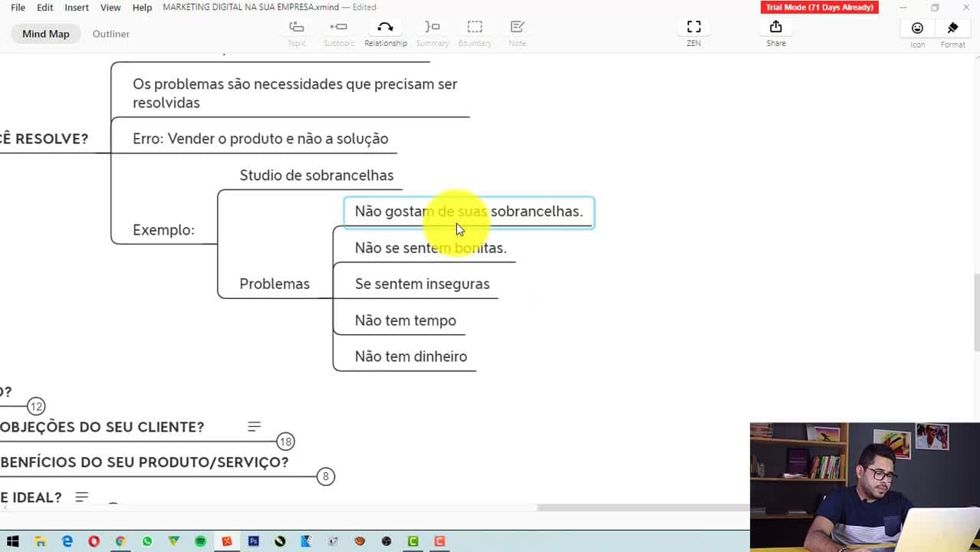
Task: Launch Microsoft Edge from the taskbar
Action: coord(67,541)
